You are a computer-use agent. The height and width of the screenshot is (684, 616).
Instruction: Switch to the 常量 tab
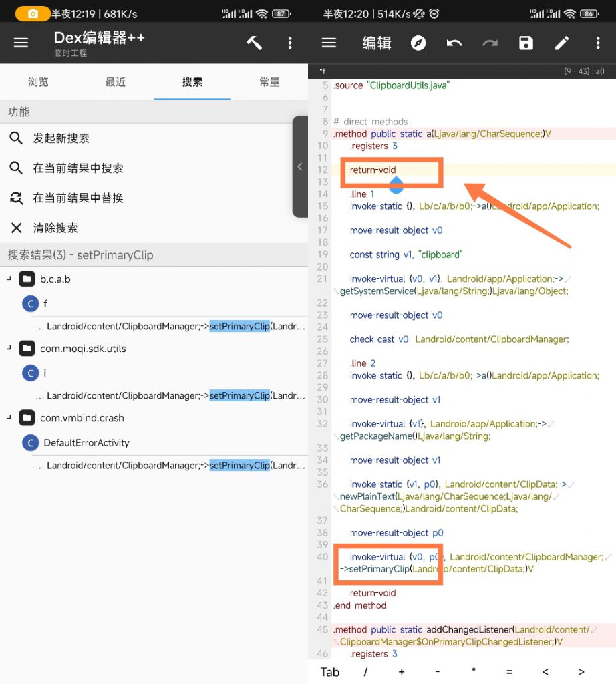point(269,81)
